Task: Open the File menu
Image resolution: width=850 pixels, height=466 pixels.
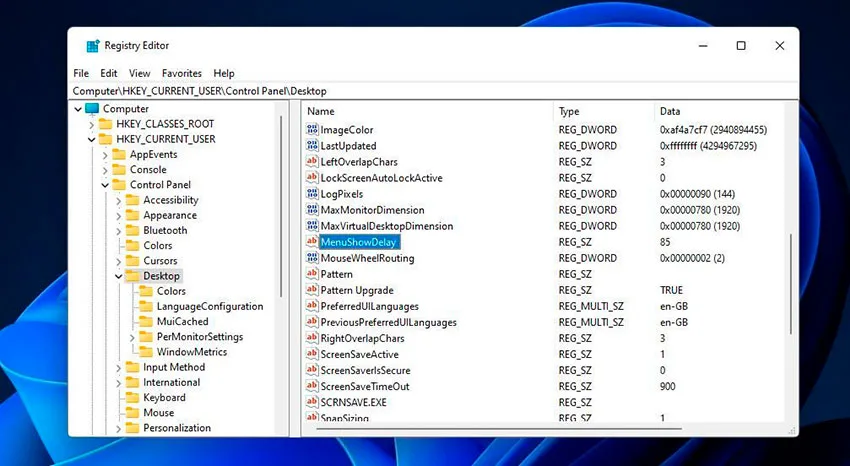Action: (x=81, y=73)
